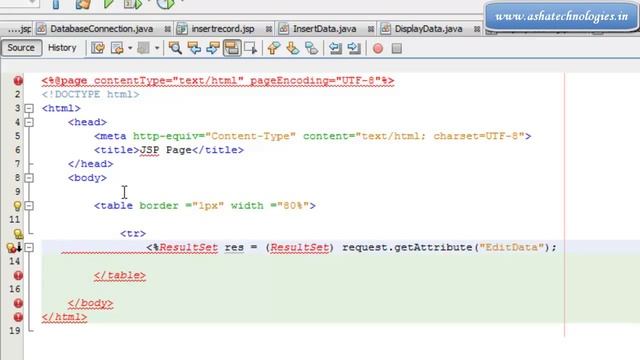This screenshot has height=360, width=640.
Task: Click the <title>JSP Page</title> text
Action: (x=169, y=150)
